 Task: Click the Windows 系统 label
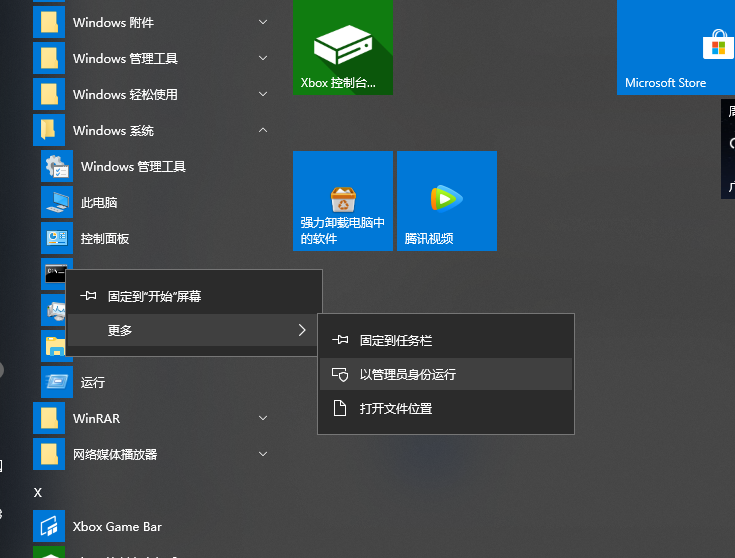(113, 130)
